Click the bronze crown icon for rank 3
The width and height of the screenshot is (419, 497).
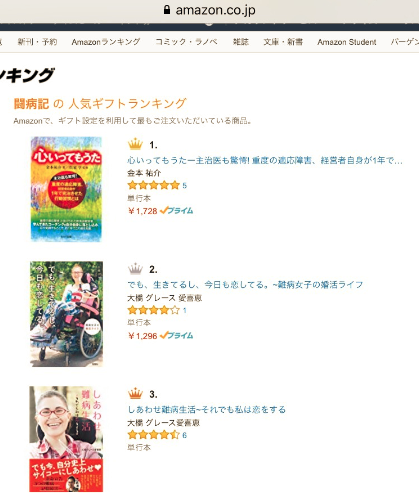click(x=135, y=394)
